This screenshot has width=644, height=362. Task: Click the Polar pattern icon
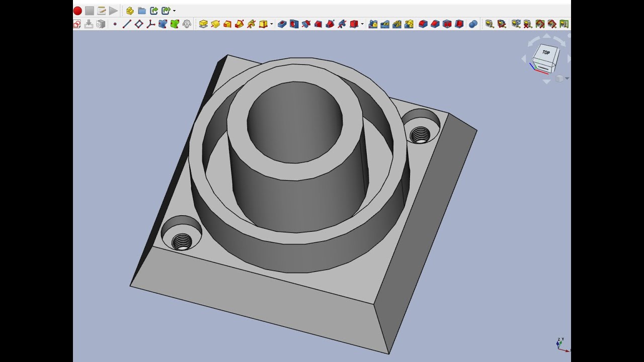pyautogui.click(x=397, y=24)
